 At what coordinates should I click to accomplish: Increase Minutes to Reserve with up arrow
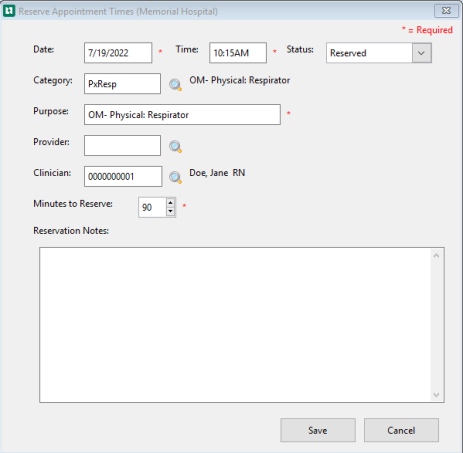click(x=170, y=203)
